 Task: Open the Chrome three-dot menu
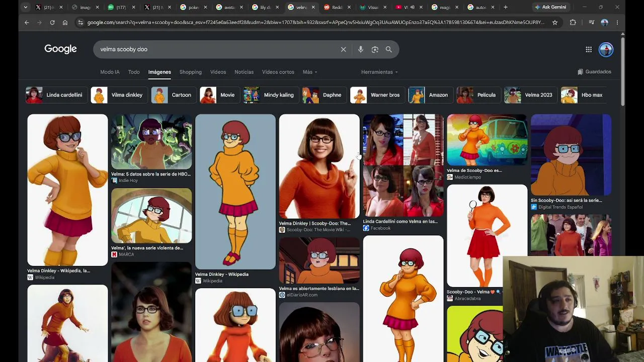[617, 23]
